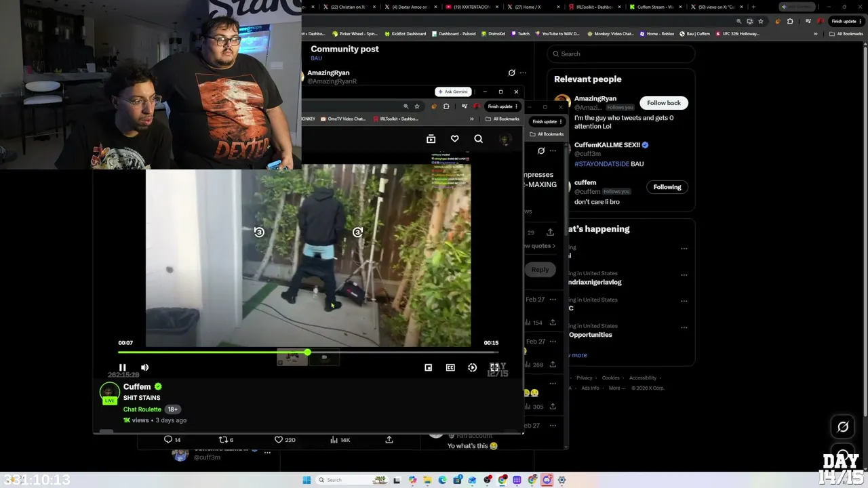
Task: Switch to Christian on X tab
Action: tap(351, 7)
